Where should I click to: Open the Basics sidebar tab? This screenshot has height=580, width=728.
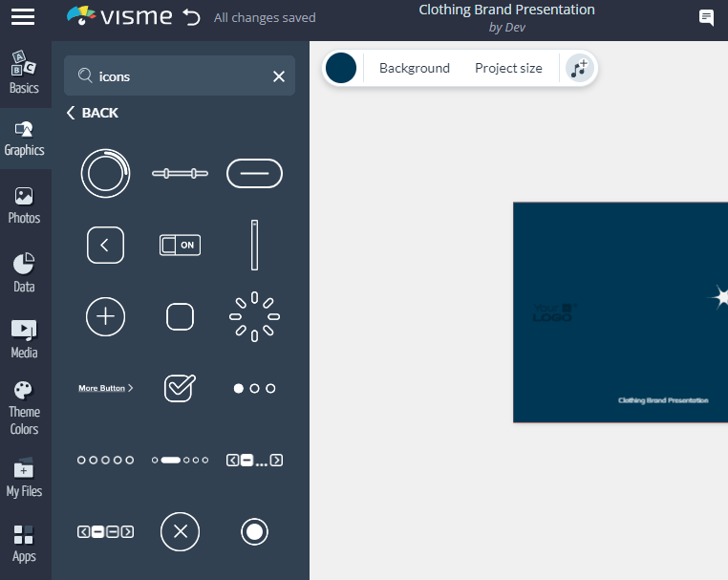tap(24, 73)
